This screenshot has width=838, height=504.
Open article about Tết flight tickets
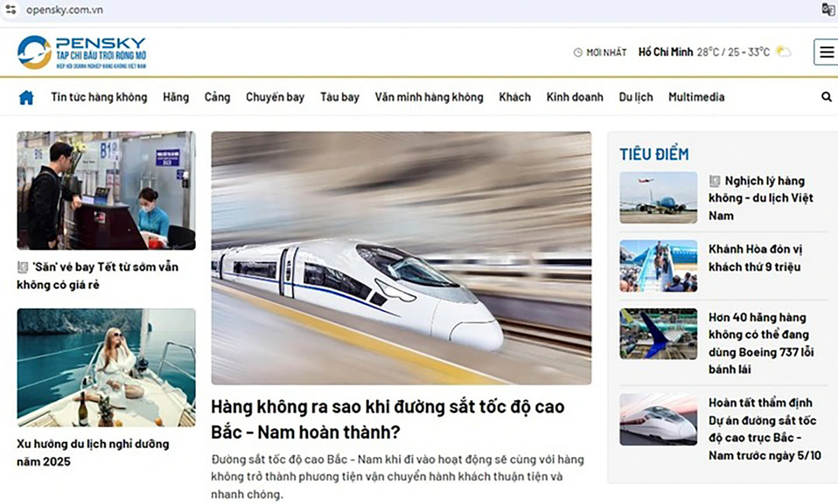pyautogui.click(x=98, y=276)
